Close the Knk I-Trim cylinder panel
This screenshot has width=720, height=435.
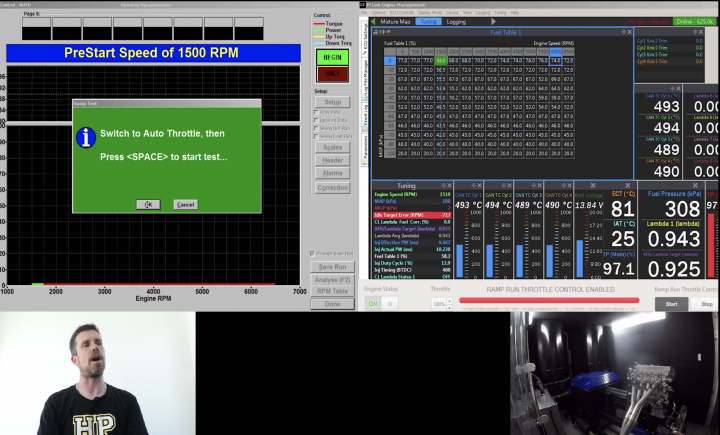tap(701, 32)
